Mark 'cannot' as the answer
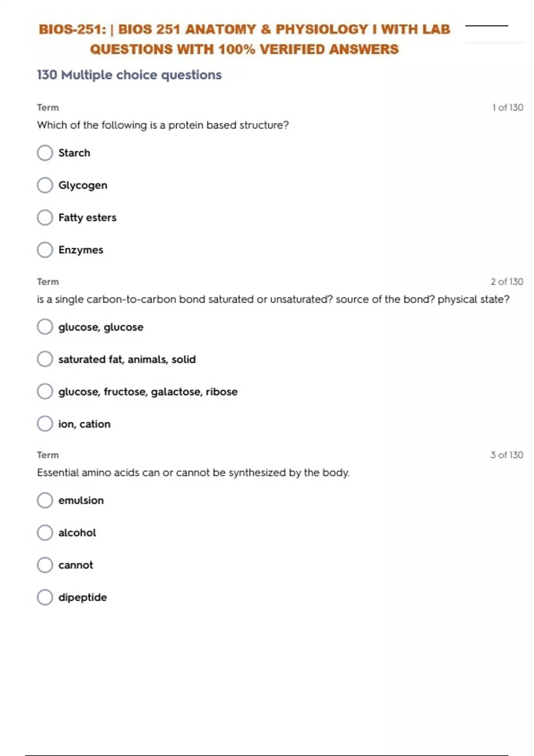 [x=45, y=565]
